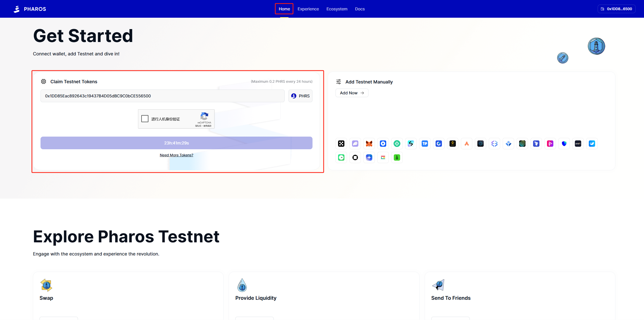Select the green circle diamond wallet icon
The height and width of the screenshot is (320, 644).
tap(397, 144)
